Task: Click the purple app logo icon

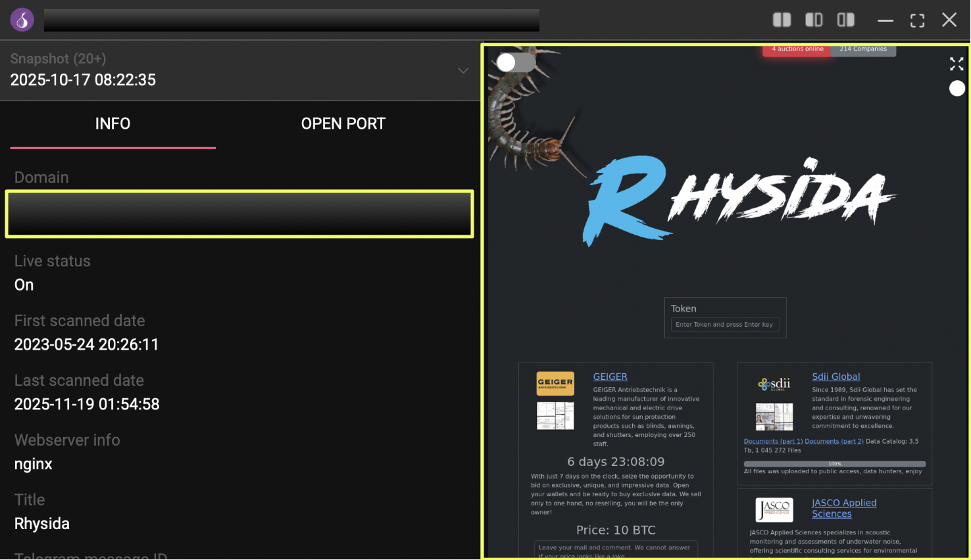Action: click(22, 20)
